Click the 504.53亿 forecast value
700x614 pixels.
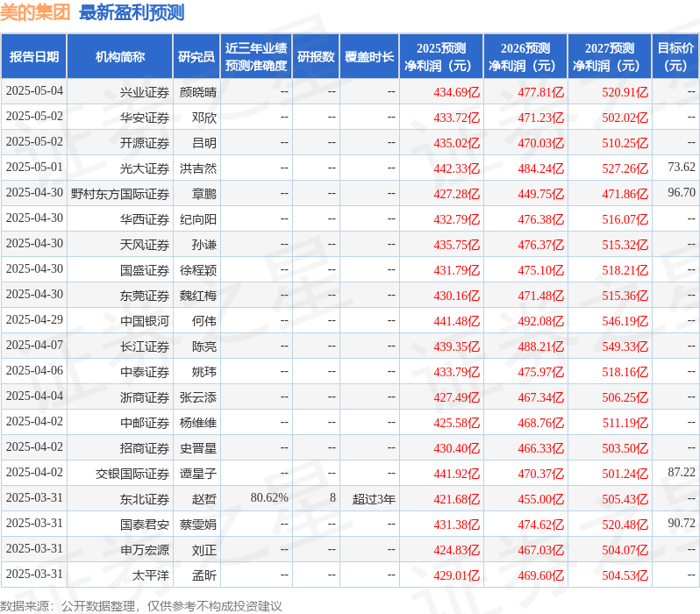(625, 576)
